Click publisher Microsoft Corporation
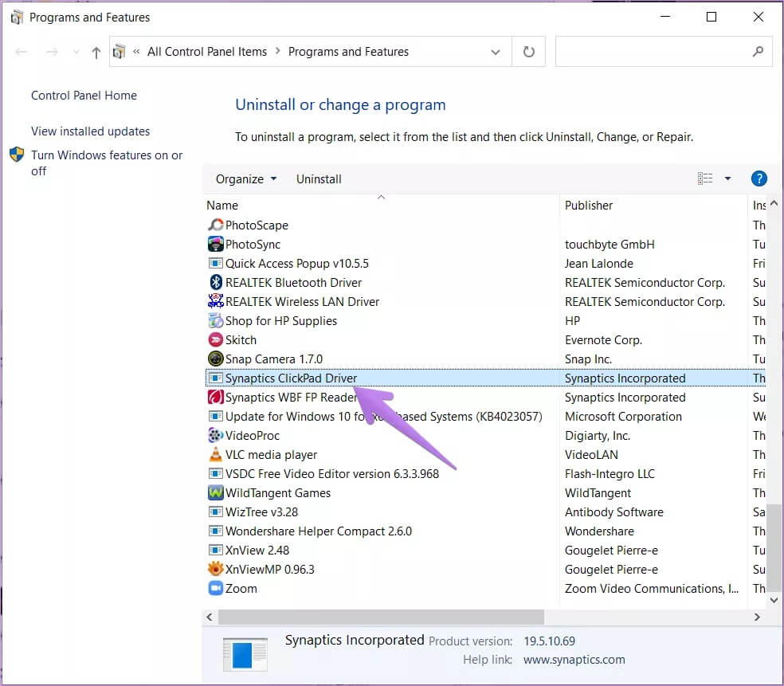Screen dimensions: 784x686 [x=623, y=416]
